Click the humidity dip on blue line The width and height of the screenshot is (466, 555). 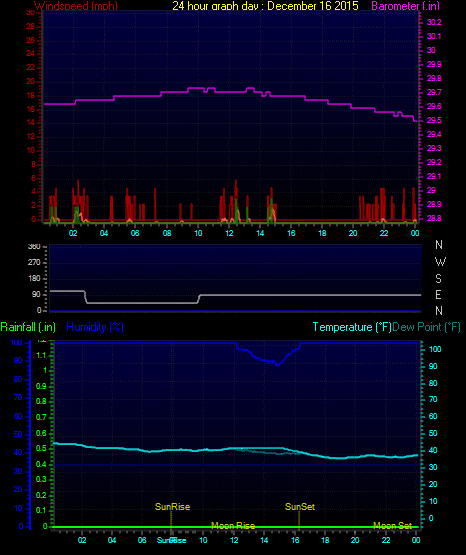click(x=277, y=364)
